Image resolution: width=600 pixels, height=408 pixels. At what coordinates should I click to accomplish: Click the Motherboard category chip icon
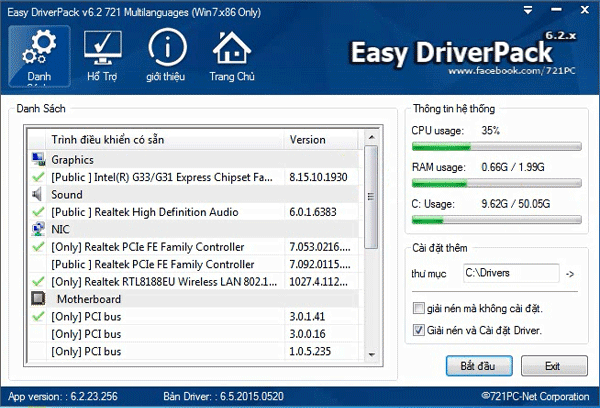(38, 299)
